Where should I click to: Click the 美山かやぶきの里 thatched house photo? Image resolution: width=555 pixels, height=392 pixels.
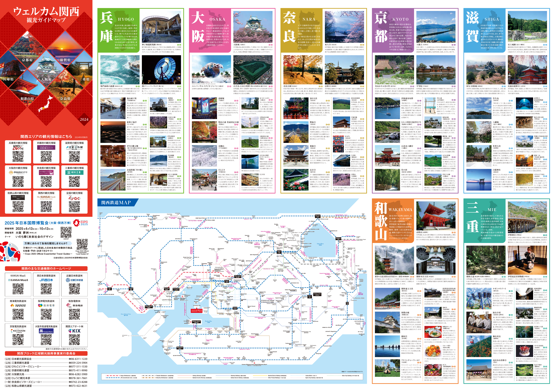coord(394,70)
